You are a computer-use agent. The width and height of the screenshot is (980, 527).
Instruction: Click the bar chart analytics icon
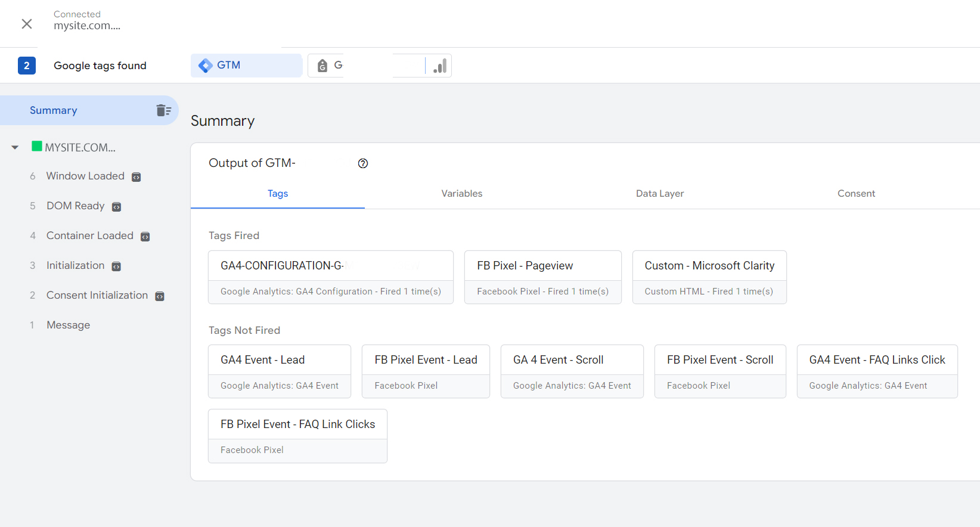point(440,66)
